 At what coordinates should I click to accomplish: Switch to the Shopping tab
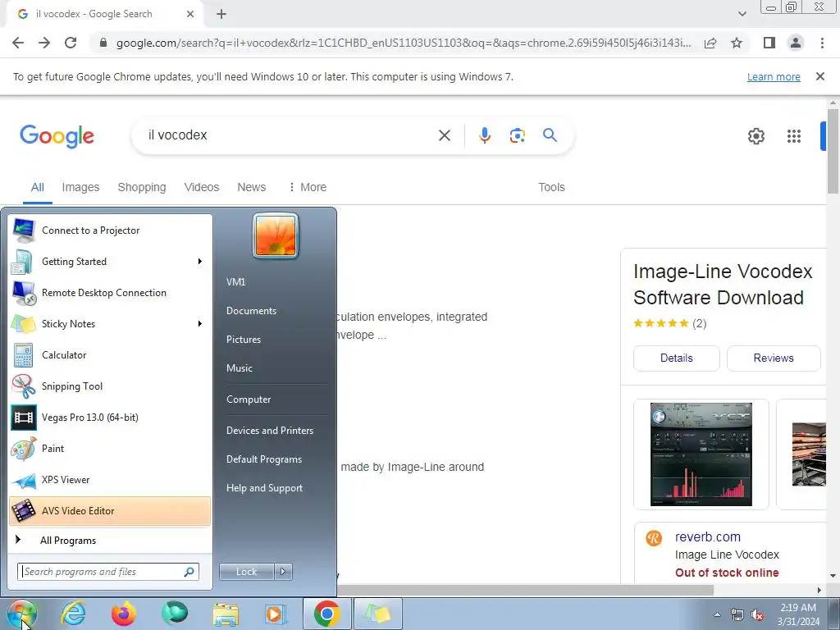(141, 187)
